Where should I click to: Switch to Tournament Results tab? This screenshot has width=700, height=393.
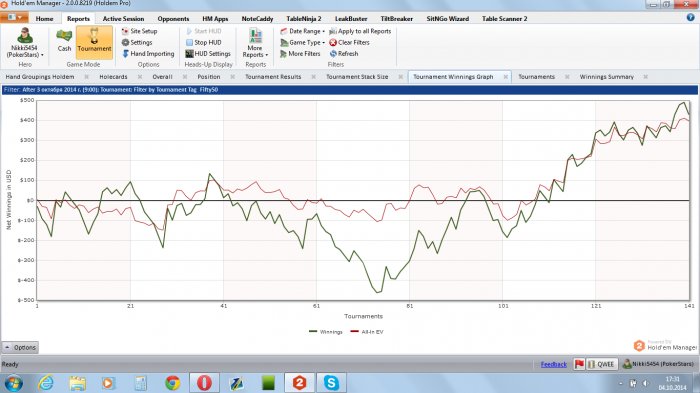point(273,77)
